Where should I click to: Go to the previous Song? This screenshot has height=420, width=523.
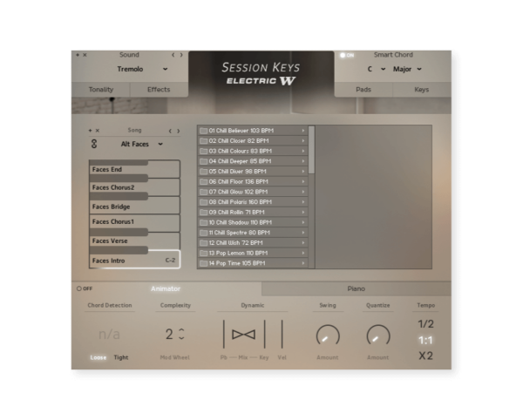click(170, 131)
